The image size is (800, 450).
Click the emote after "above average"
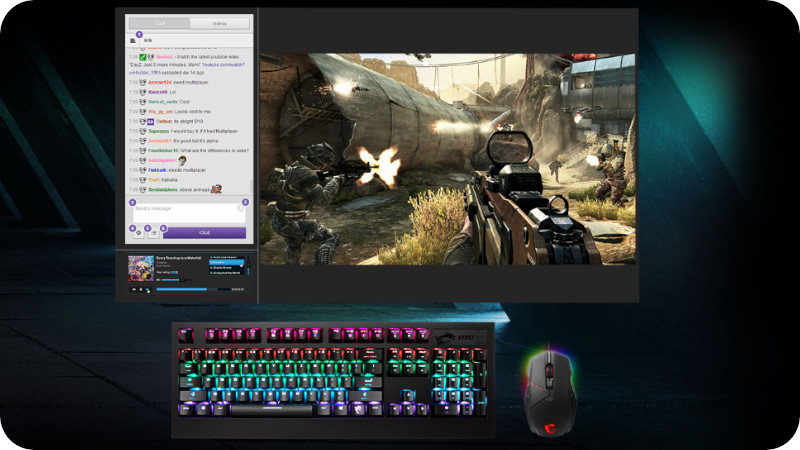tap(216, 189)
